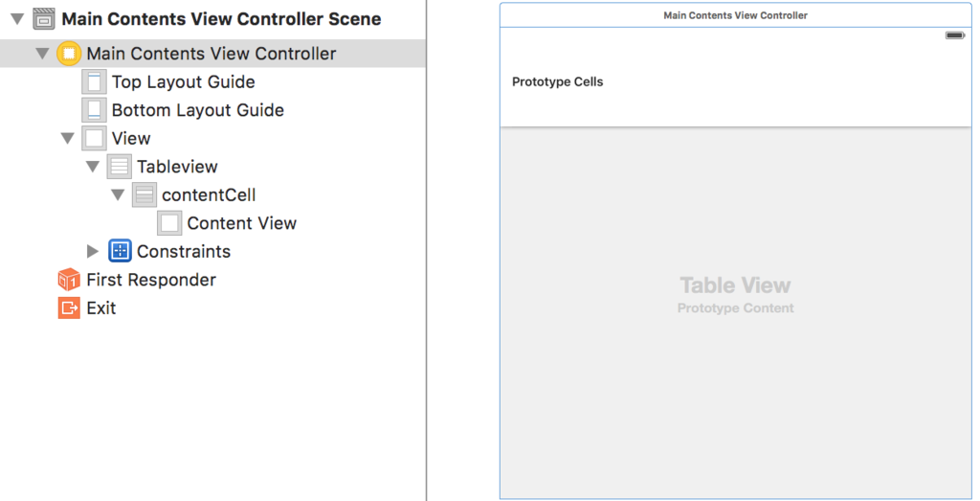Collapse the contentCell disclosure triangle
The width and height of the screenshot is (980, 501).
pos(118,195)
